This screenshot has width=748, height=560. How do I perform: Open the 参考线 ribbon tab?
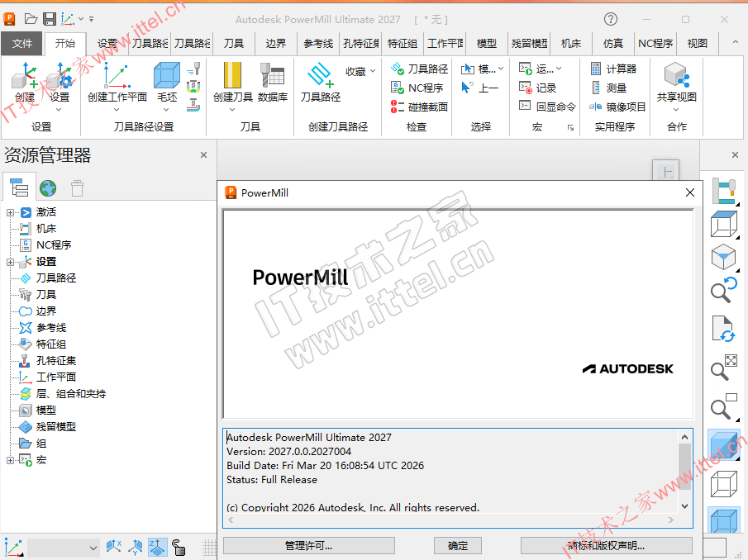coord(318,44)
